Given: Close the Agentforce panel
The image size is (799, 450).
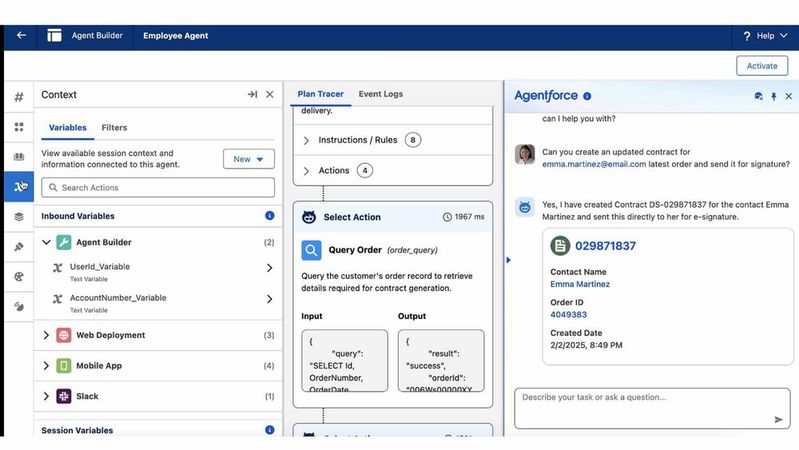Looking at the screenshot, I should [788, 96].
